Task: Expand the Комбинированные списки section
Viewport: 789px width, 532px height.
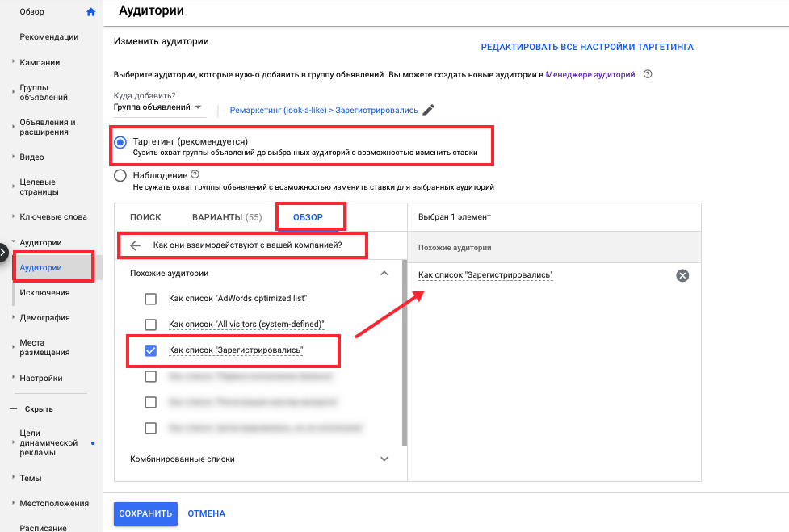Action: click(385, 458)
